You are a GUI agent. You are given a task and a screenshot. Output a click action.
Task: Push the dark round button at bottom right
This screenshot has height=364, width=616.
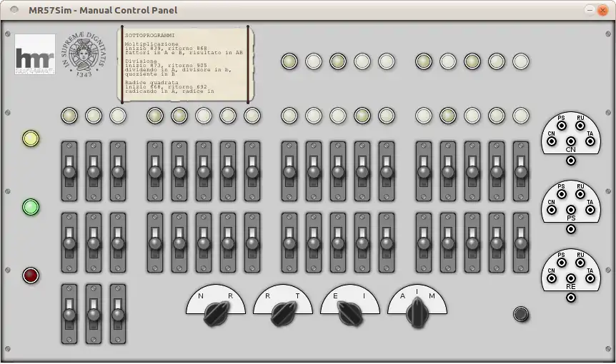click(x=521, y=314)
